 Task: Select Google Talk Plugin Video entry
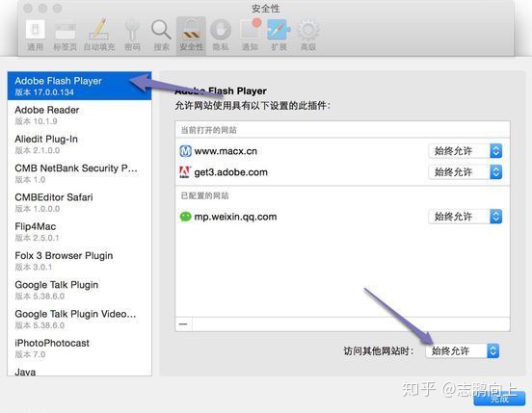79,320
